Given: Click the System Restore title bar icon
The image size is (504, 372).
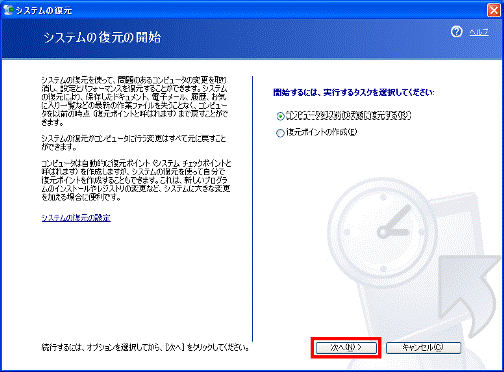Looking at the screenshot, I should (x=8, y=10).
